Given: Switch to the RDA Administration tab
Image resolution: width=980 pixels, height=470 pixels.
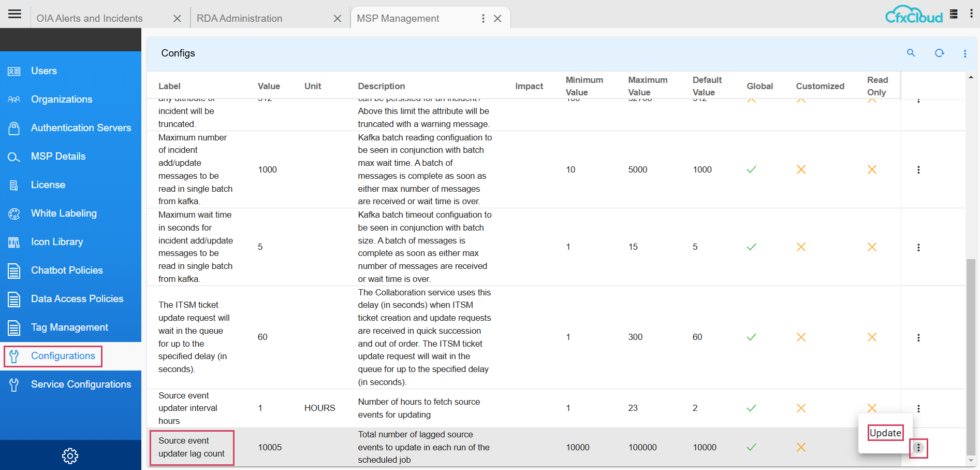Looking at the screenshot, I should point(239,18).
